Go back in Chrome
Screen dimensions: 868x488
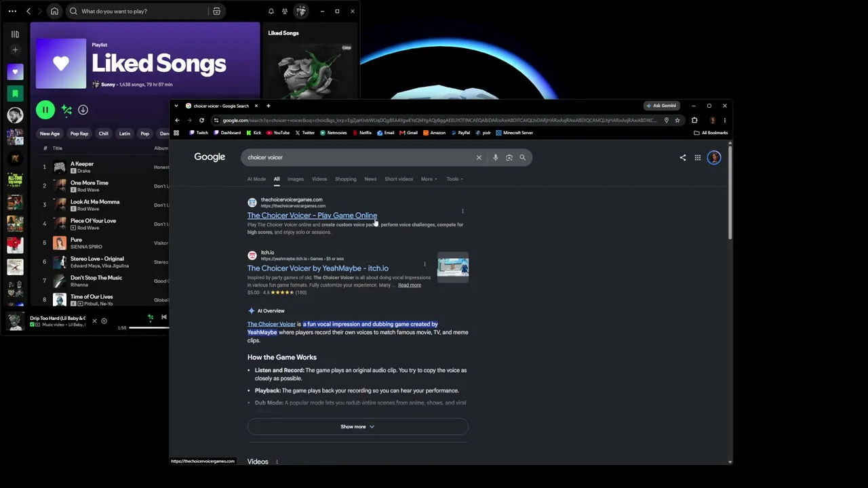(x=178, y=120)
